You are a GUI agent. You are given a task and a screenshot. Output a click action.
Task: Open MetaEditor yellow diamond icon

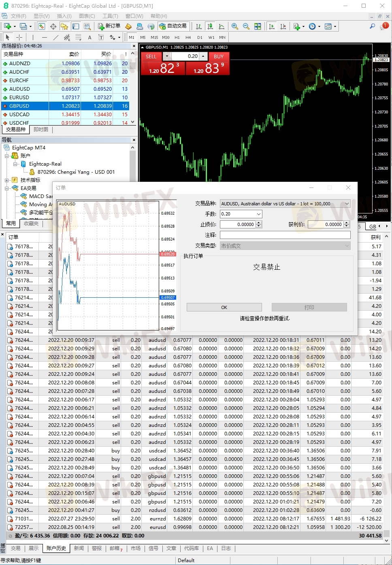(128, 26)
